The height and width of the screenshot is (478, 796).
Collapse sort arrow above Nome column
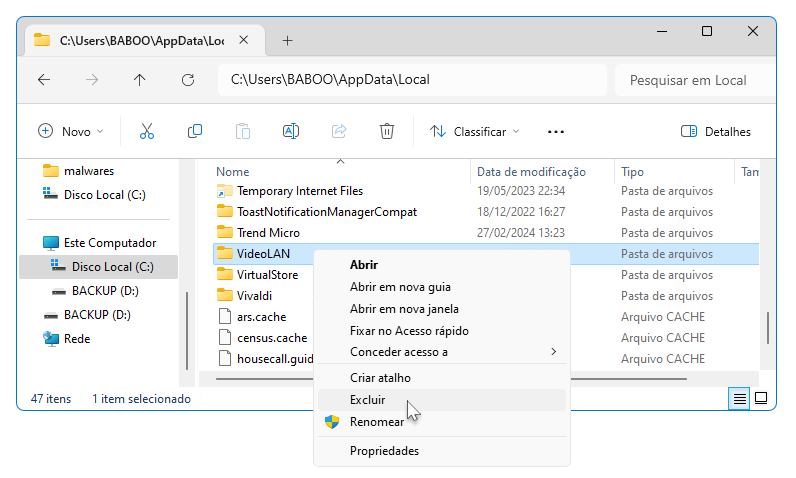tap(341, 162)
